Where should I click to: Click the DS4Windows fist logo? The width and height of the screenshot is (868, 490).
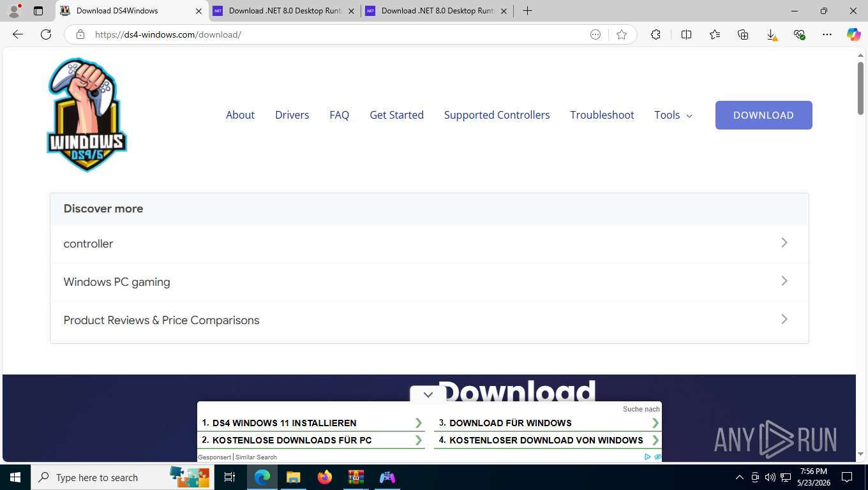coord(87,115)
